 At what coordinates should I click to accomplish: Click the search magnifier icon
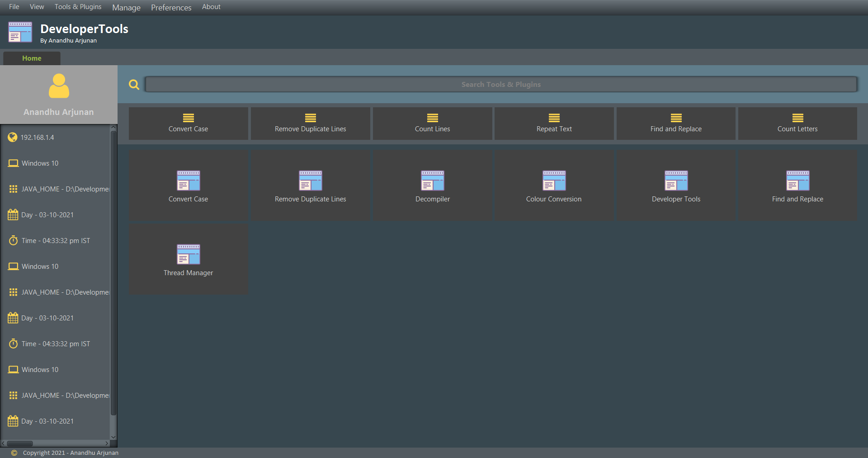(134, 85)
